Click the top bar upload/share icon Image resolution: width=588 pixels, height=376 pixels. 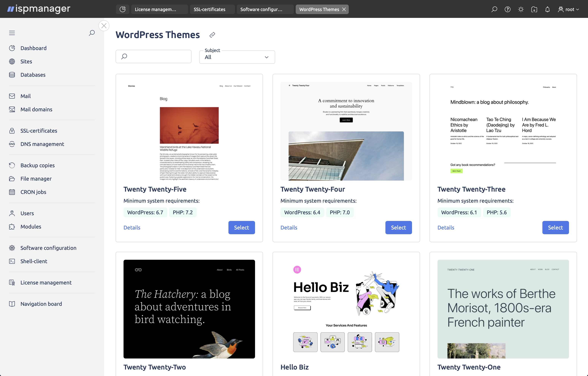[534, 9]
